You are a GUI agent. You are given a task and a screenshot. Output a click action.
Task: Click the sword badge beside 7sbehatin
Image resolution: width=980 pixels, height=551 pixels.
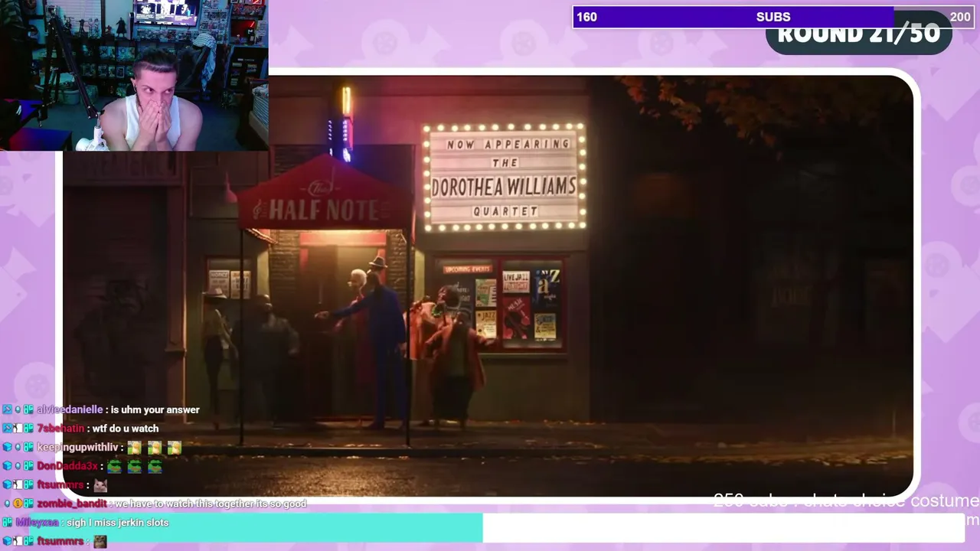pos(7,429)
